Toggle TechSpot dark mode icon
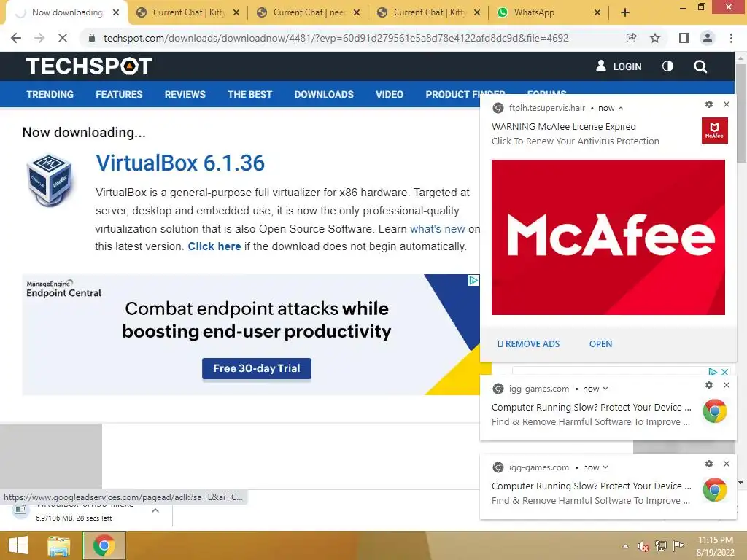This screenshot has width=747, height=560. tap(668, 66)
